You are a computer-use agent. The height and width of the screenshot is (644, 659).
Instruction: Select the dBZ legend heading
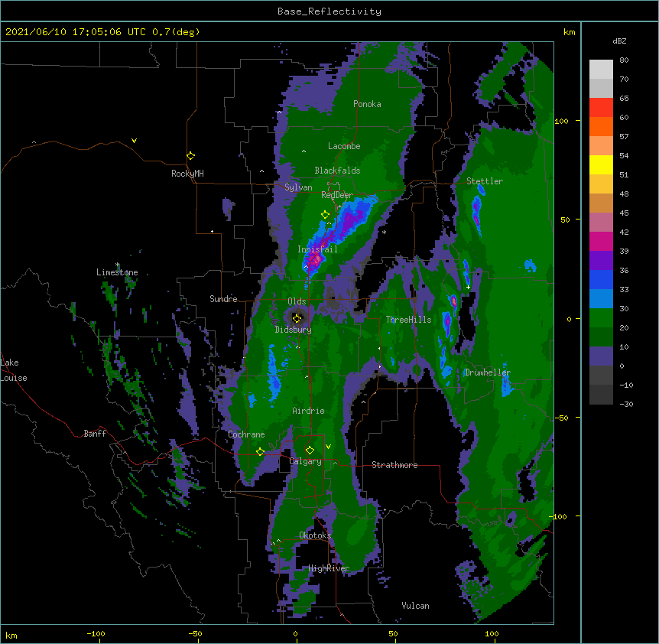[x=619, y=41]
